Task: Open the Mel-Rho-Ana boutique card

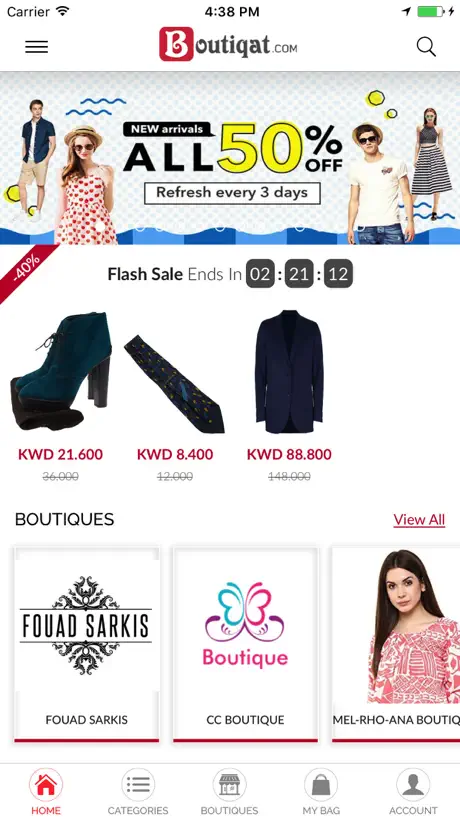Action: pos(396,644)
